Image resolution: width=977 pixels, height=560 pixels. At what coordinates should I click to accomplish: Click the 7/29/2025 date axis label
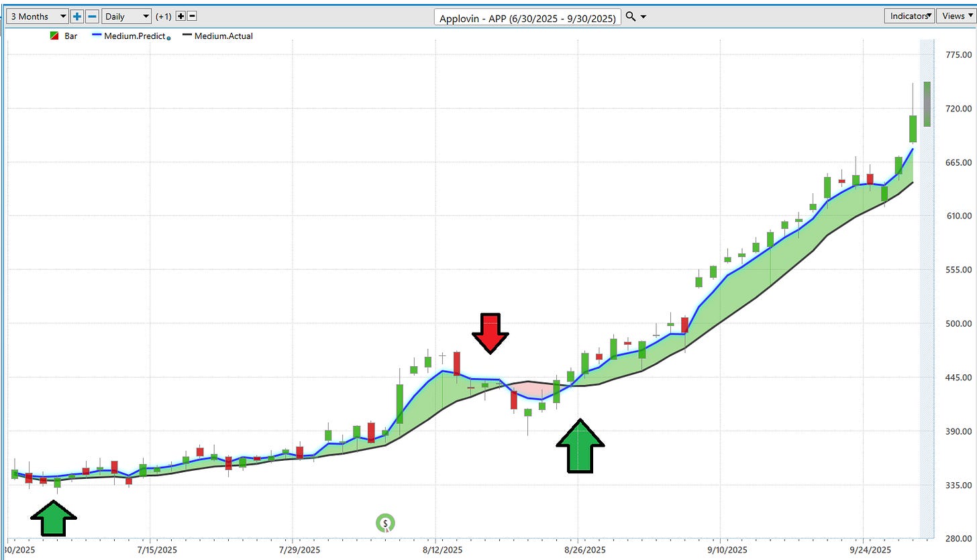coord(300,550)
